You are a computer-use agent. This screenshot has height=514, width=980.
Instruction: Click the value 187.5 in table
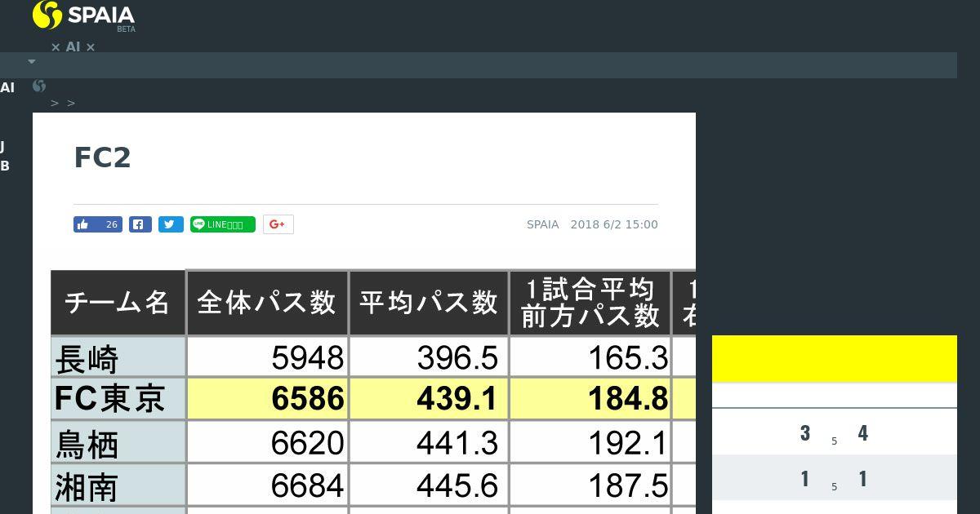628,486
